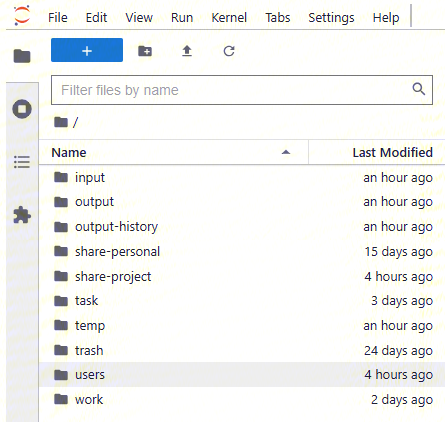Open the Running Terminals and Kernels panel

coord(22,109)
